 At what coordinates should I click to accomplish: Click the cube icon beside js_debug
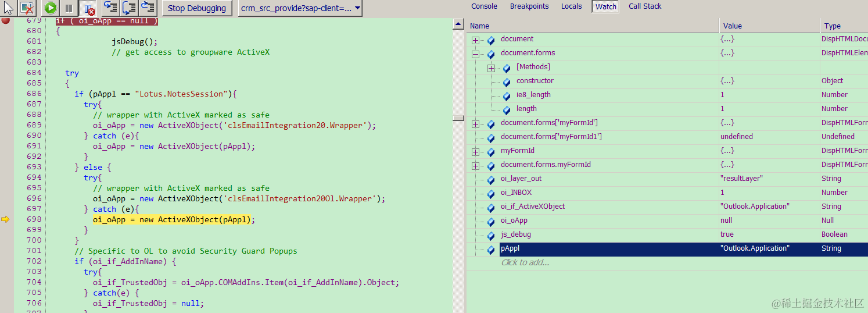coord(491,236)
